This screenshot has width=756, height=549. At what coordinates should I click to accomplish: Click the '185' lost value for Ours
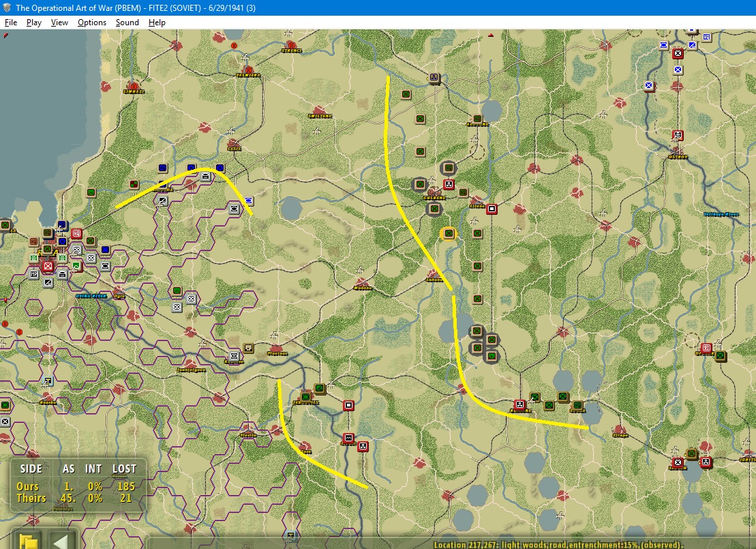click(126, 486)
